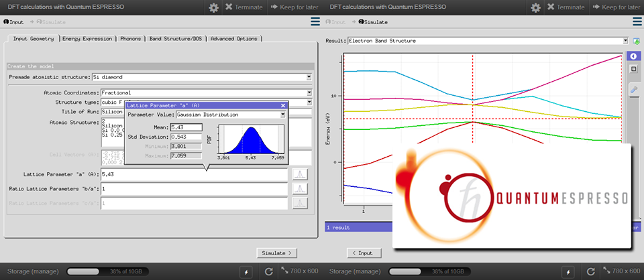The height and width of the screenshot is (280, 644).
Task: Click the Lattice Parameter "a" input field
Action: [x=194, y=174]
